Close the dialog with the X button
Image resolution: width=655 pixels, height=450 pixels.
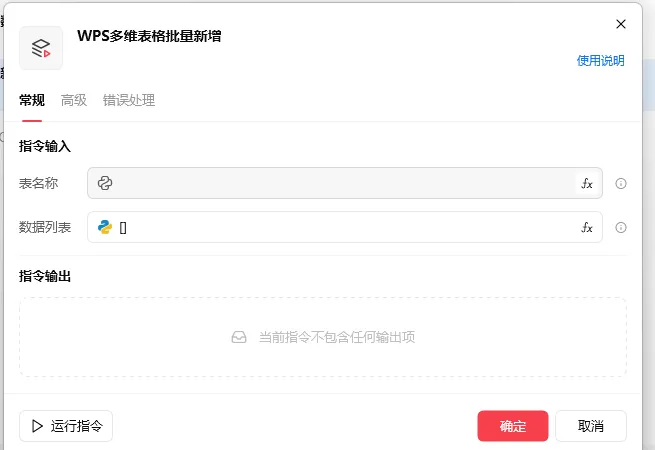pyautogui.click(x=621, y=23)
